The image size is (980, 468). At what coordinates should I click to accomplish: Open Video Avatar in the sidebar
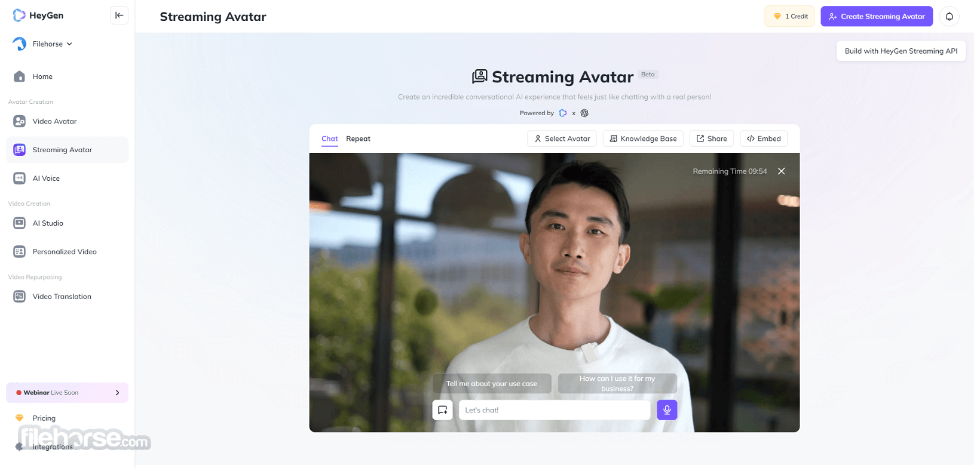click(67, 121)
